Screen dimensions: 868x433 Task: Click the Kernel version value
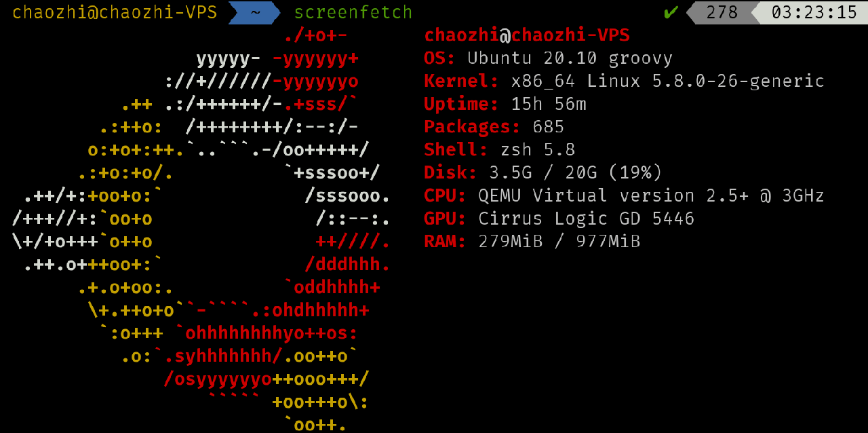(667, 81)
